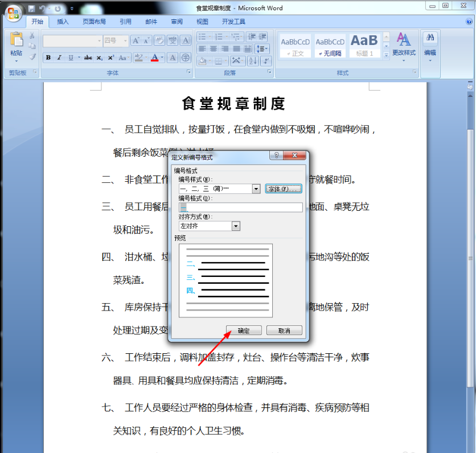
Task: Apply the 正文 style
Action: pyautogui.click(x=296, y=46)
